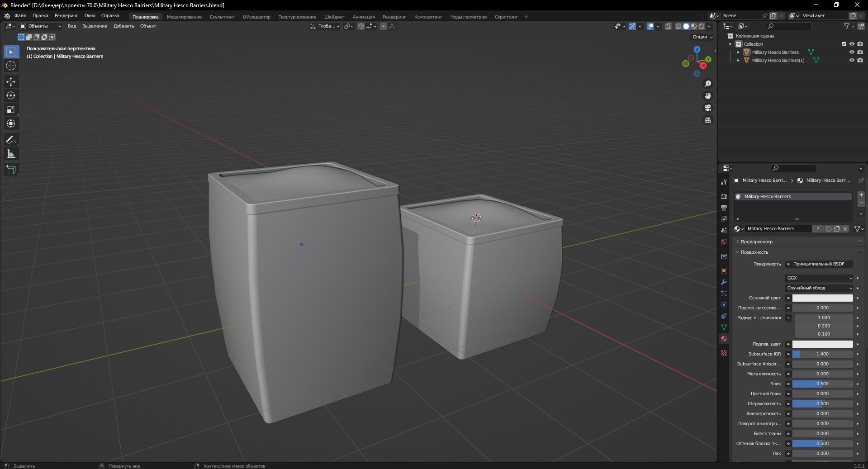Viewport: 868px width, 469px height.
Task: Open the Опции dropdown
Action: click(x=702, y=37)
